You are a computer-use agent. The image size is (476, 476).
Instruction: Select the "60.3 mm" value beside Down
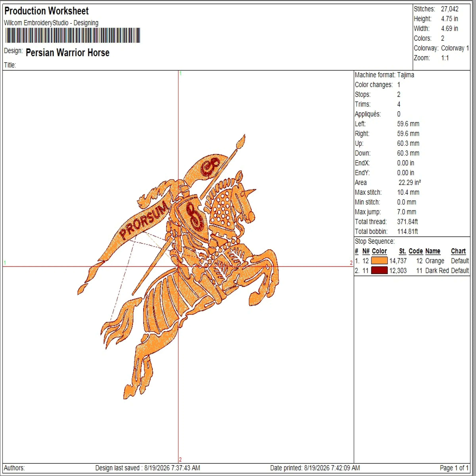408,153
